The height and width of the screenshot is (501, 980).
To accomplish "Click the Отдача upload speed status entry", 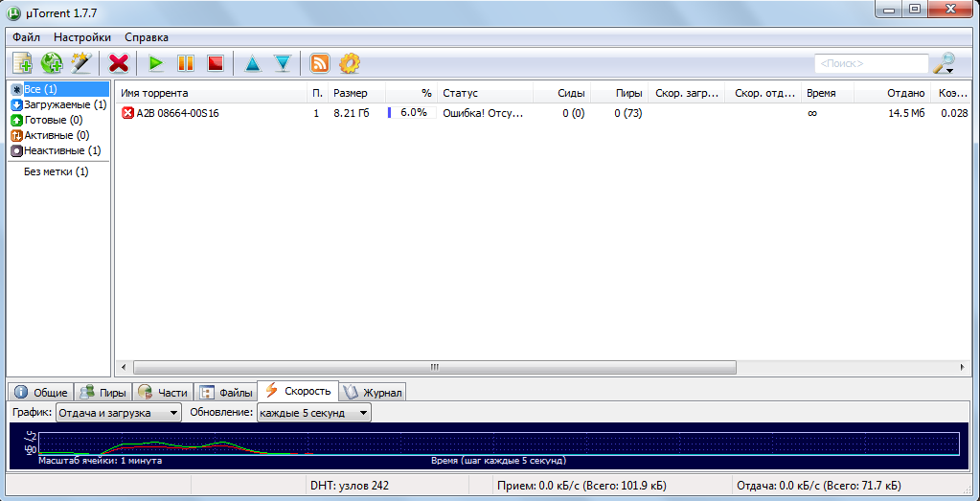I will click(819, 486).
